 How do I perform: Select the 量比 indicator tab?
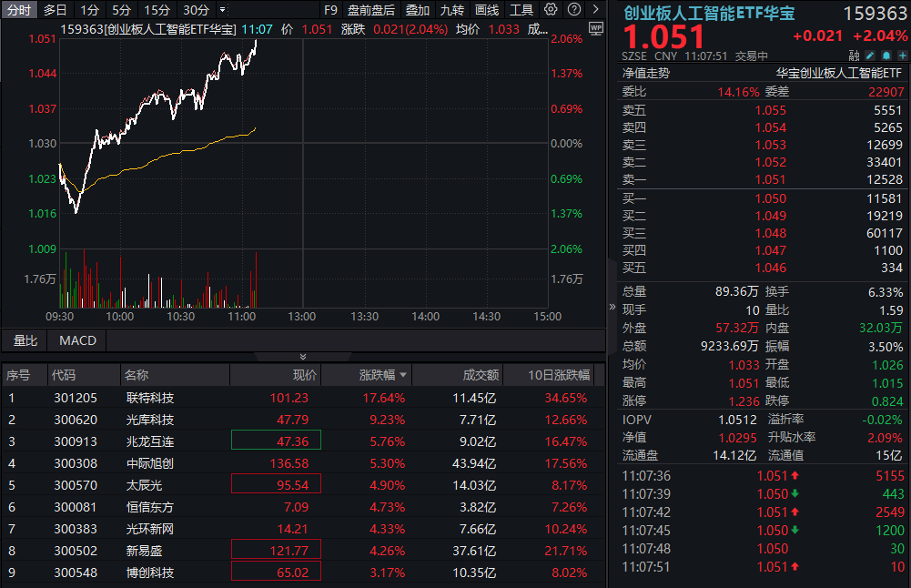[x=25, y=340]
